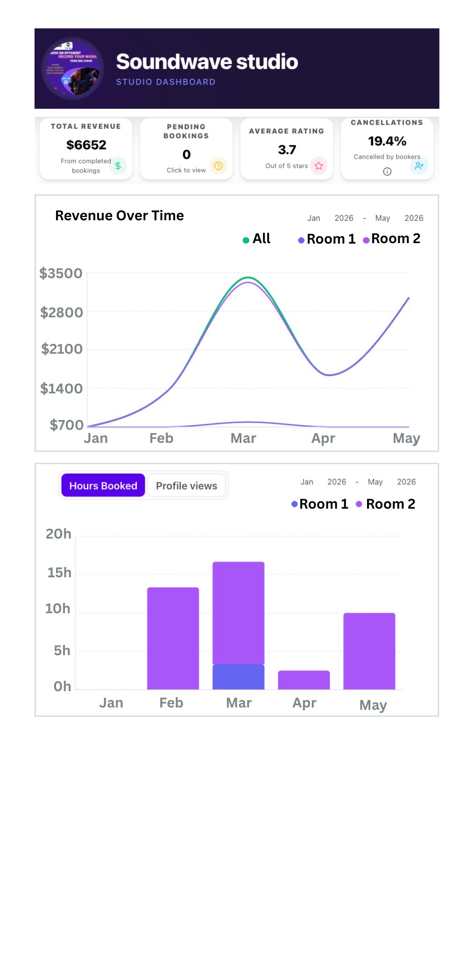Click the yellow clock pending bookings icon
Viewport: 467px width, 980px height.
click(x=218, y=166)
